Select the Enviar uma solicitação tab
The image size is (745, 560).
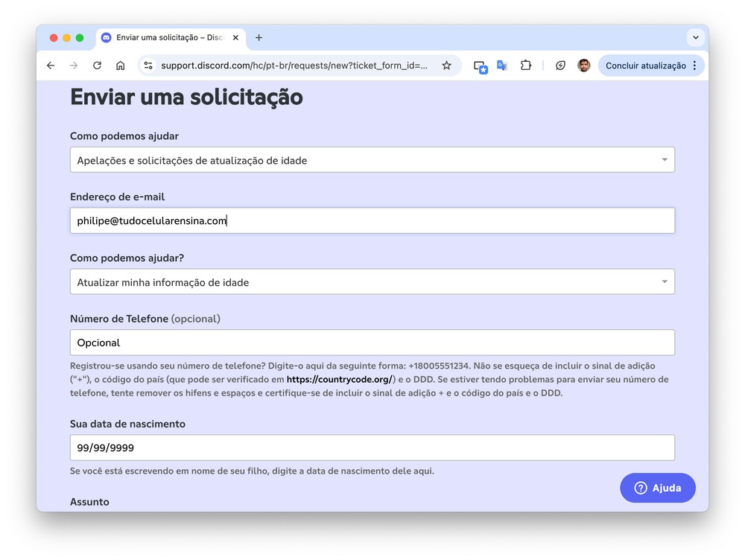point(171,37)
